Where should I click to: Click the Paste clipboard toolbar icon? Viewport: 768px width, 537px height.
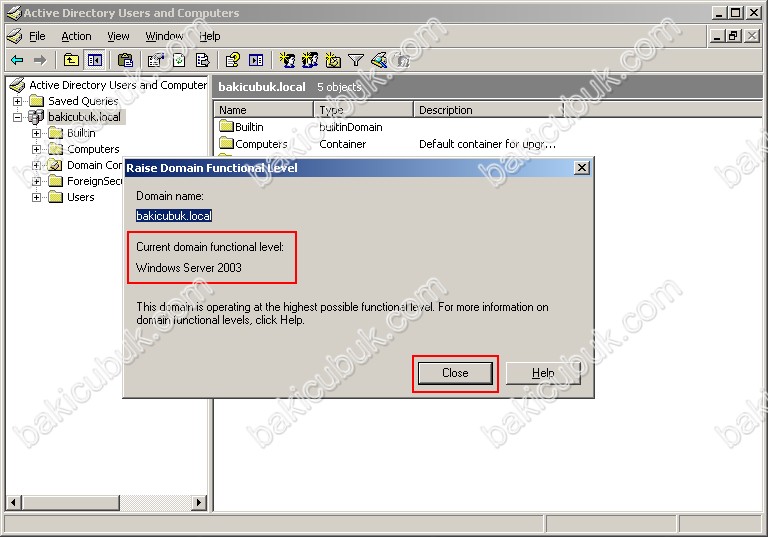[x=125, y=60]
